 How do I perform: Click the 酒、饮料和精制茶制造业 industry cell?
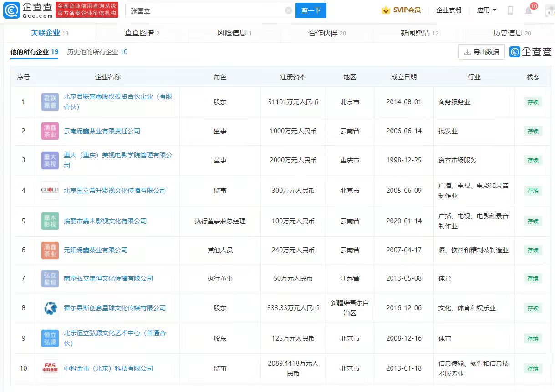point(474,250)
